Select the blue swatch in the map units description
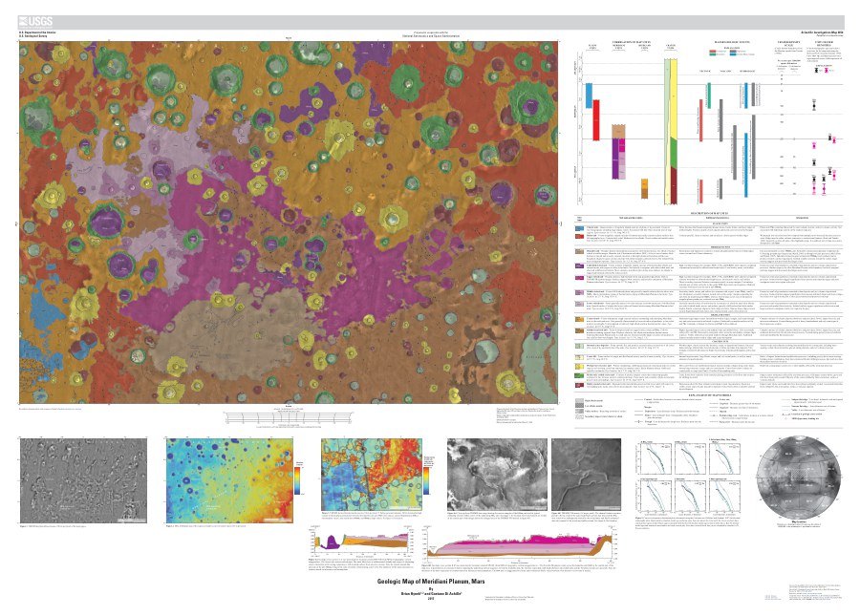860x616 pixels. click(x=579, y=228)
